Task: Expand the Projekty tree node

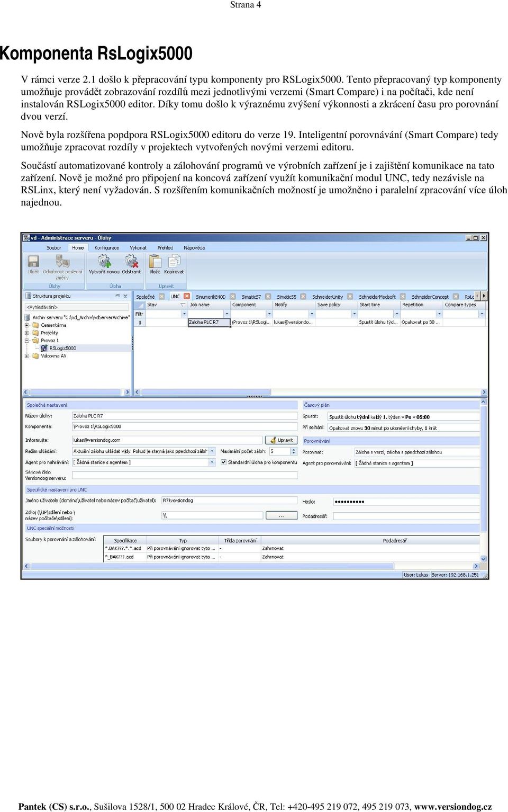Action: click(26, 333)
